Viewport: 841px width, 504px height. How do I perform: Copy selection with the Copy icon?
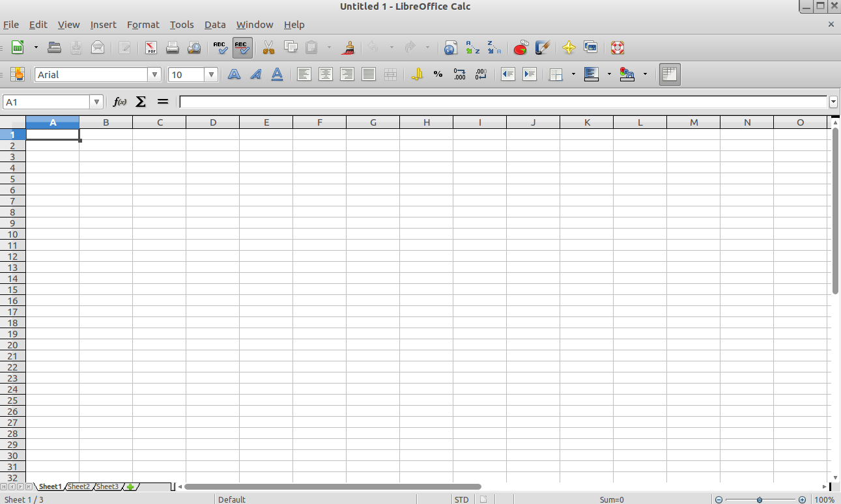[291, 48]
